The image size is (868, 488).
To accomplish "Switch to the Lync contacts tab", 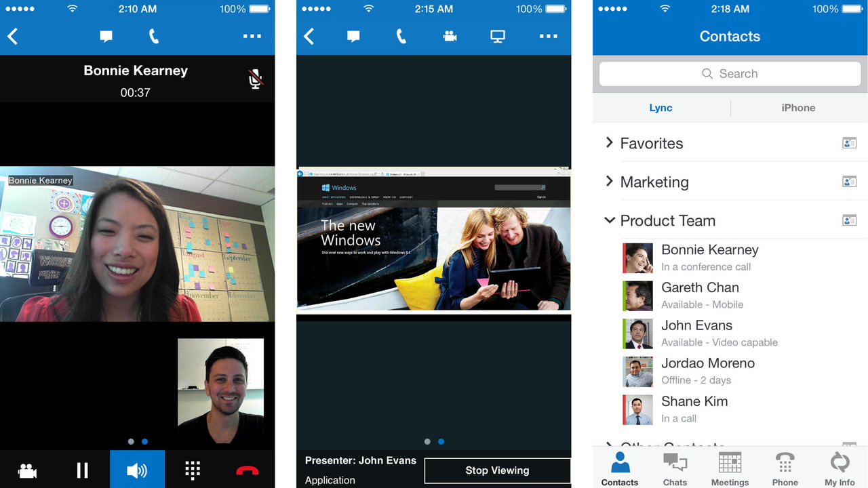I will tap(661, 108).
